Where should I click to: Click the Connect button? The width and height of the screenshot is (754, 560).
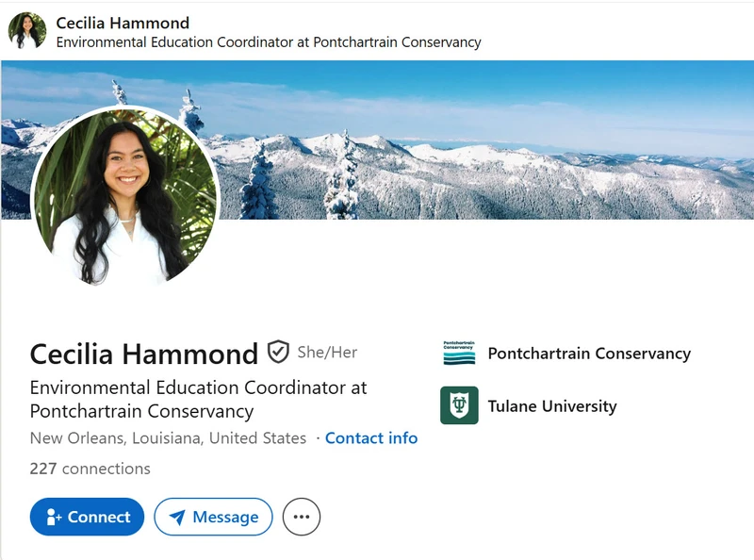tap(87, 517)
